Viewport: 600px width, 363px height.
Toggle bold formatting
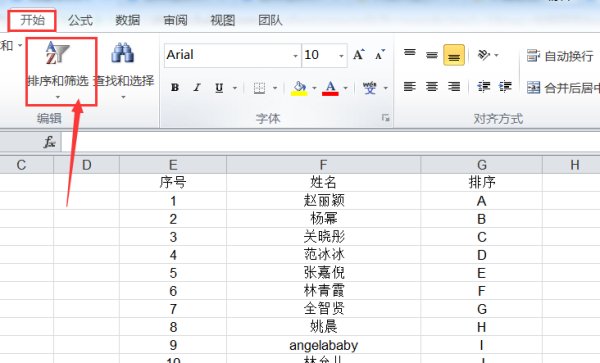(175, 88)
